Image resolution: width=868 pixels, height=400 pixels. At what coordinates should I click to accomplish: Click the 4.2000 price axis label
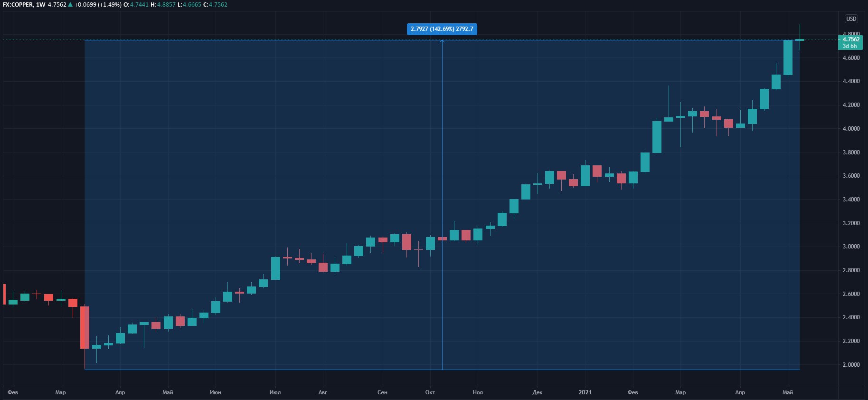[850, 105]
